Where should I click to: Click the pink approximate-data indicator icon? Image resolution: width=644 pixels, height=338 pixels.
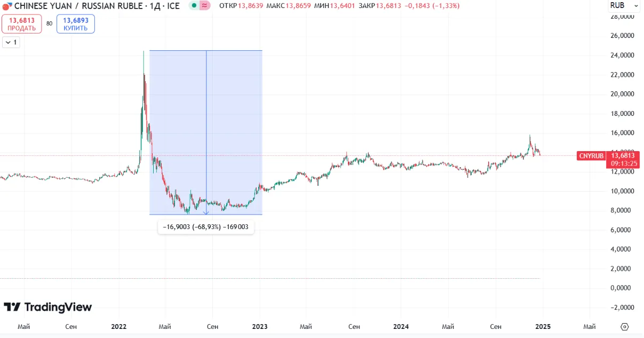pyautogui.click(x=204, y=6)
